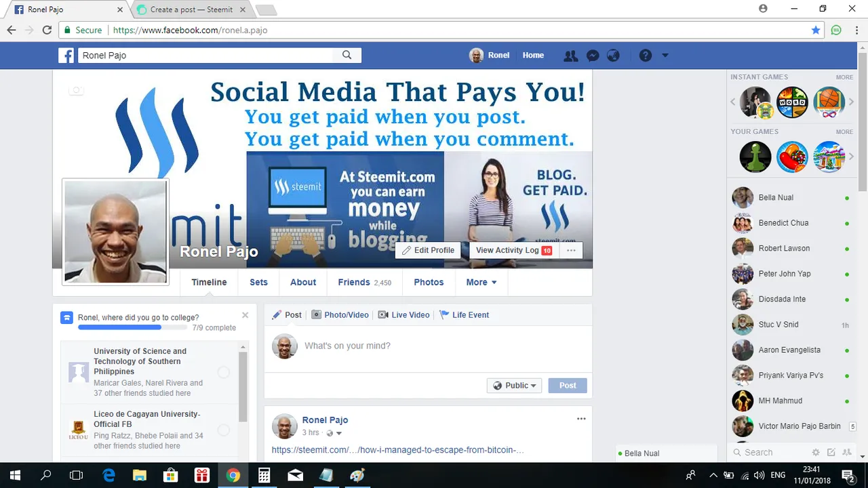The width and height of the screenshot is (868, 488).
Task: Open chat with Bella Nual in contact list
Action: pos(792,198)
